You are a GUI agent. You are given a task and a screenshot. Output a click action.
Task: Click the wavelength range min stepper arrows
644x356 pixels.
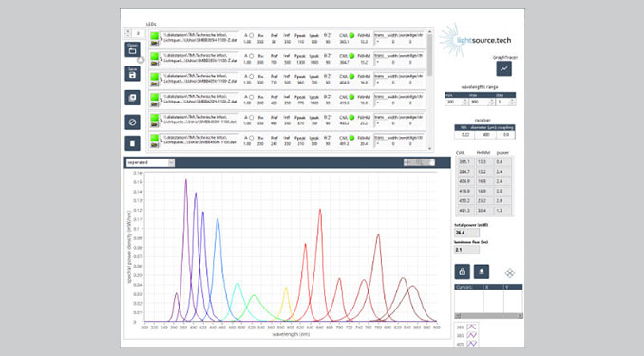[465, 102]
